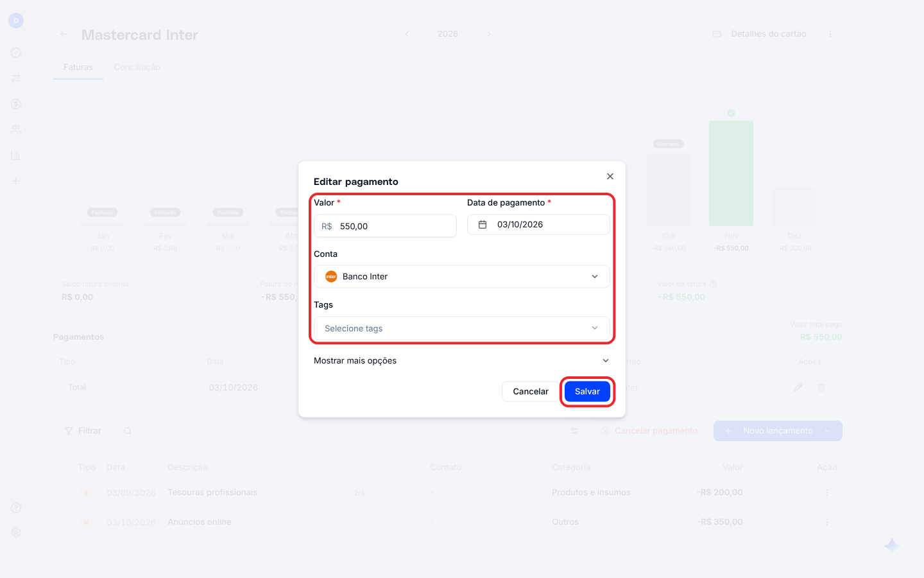Open the checkmark circle sidebar icon

click(x=16, y=53)
